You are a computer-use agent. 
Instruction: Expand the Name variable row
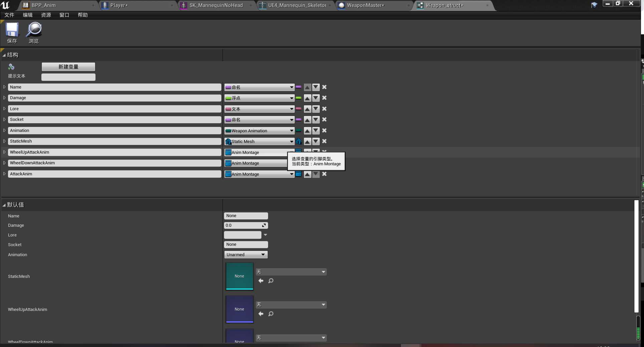coord(4,87)
